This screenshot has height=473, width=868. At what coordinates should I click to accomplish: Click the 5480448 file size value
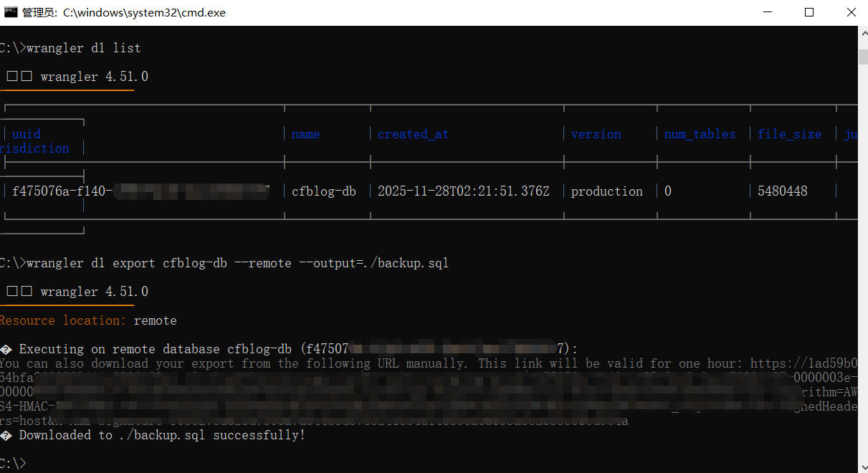[782, 191]
